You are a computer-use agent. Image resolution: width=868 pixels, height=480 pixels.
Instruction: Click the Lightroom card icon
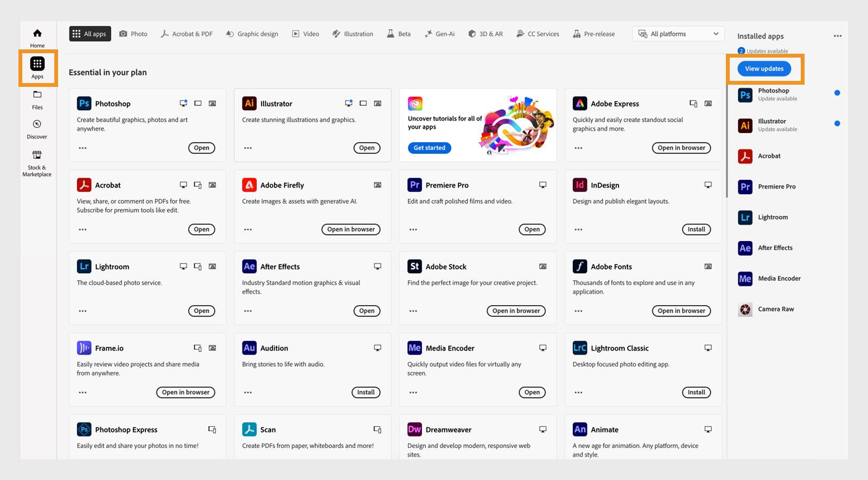coord(84,266)
